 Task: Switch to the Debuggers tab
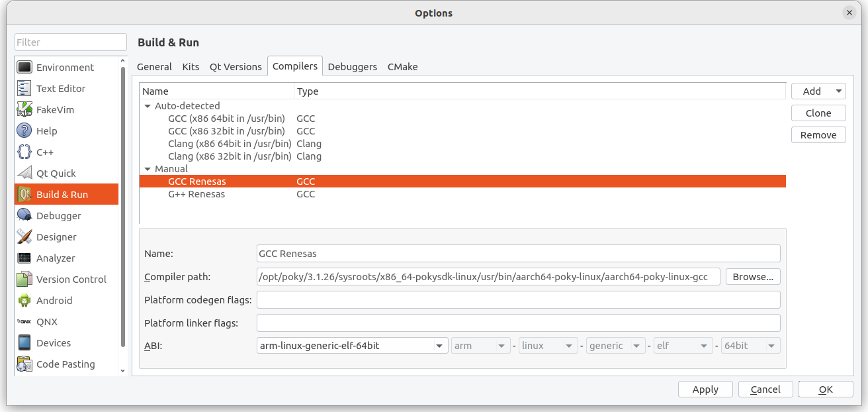[352, 66]
